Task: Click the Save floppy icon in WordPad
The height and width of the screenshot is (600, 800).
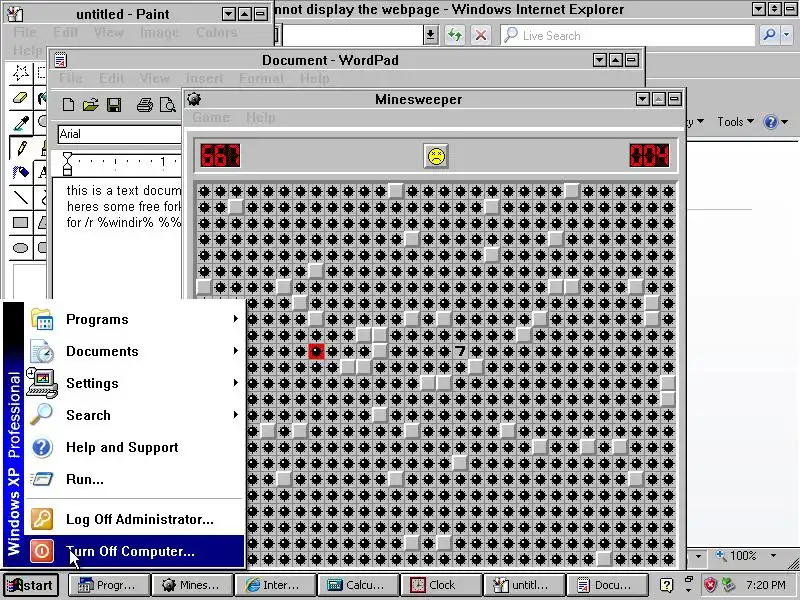Action: 114,105
